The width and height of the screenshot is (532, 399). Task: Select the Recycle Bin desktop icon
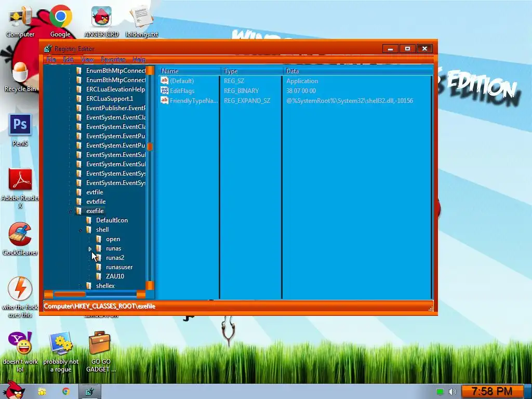click(x=20, y=76)
